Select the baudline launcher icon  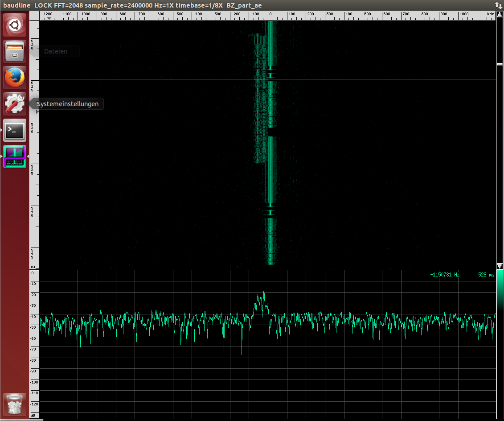click(15, 157)
